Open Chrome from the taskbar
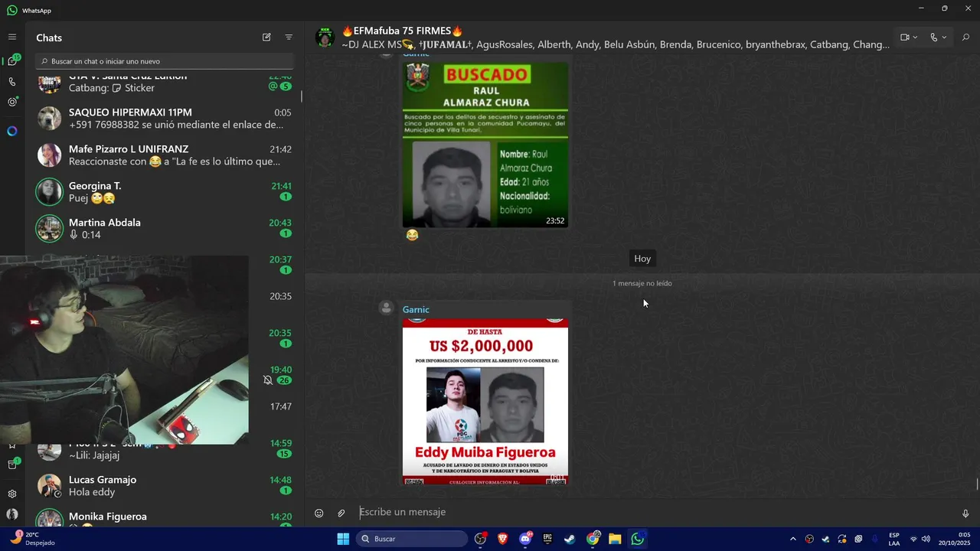The image size is (980, 551). 593,539
